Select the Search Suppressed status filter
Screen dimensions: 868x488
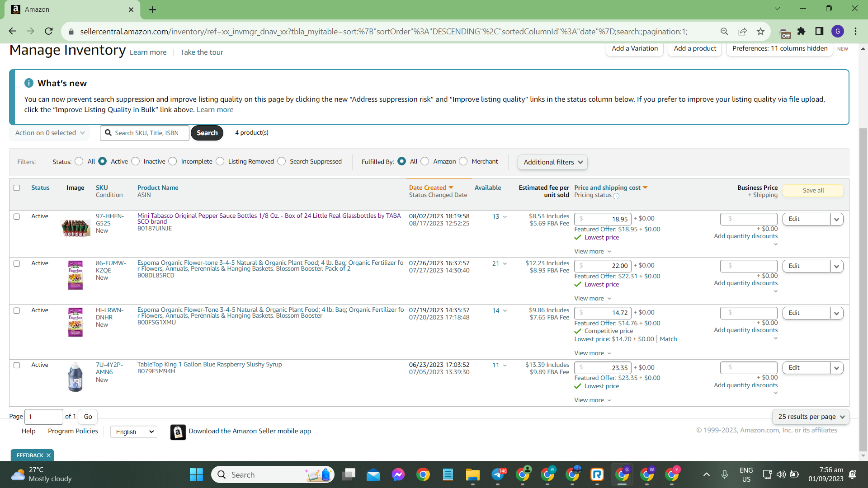[282, 161]
